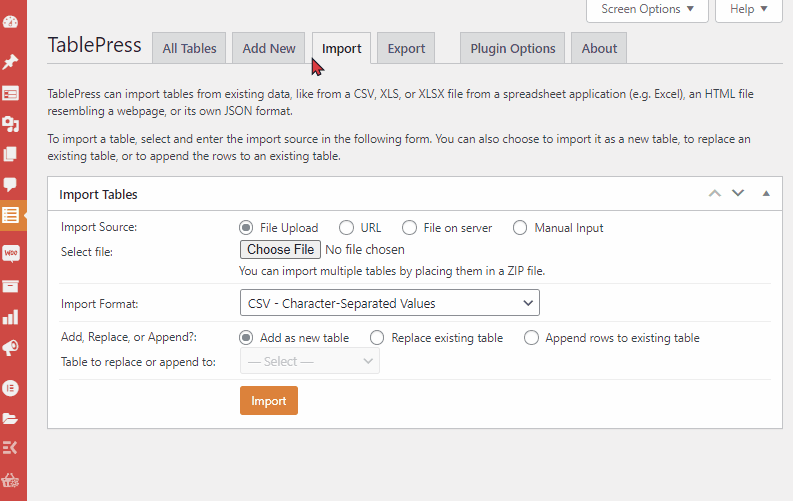Open Analytics bar chart icon

(x=11, y=317)
